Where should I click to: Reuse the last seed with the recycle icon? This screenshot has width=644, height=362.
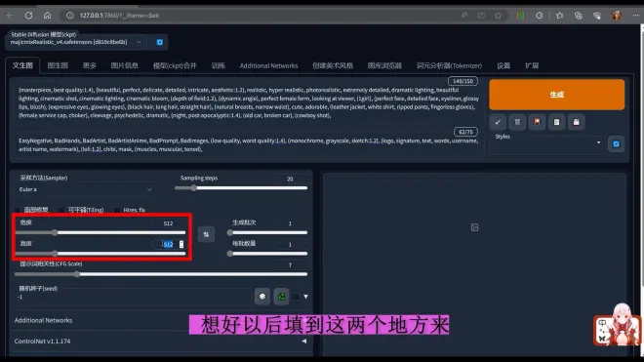click(x=281, y=297)
